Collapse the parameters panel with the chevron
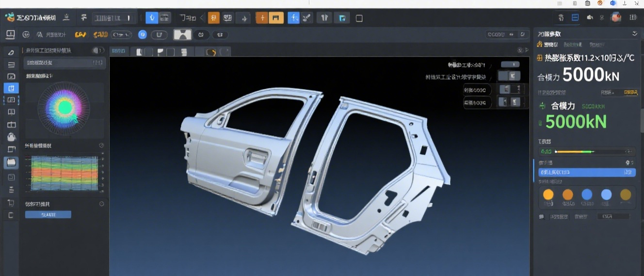 (x=635, y=33)
